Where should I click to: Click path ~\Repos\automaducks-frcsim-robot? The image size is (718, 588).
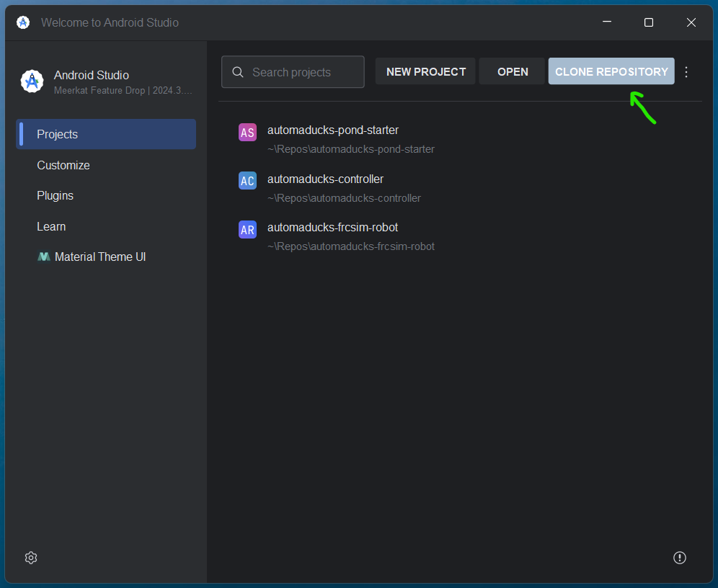click(351, 246)
